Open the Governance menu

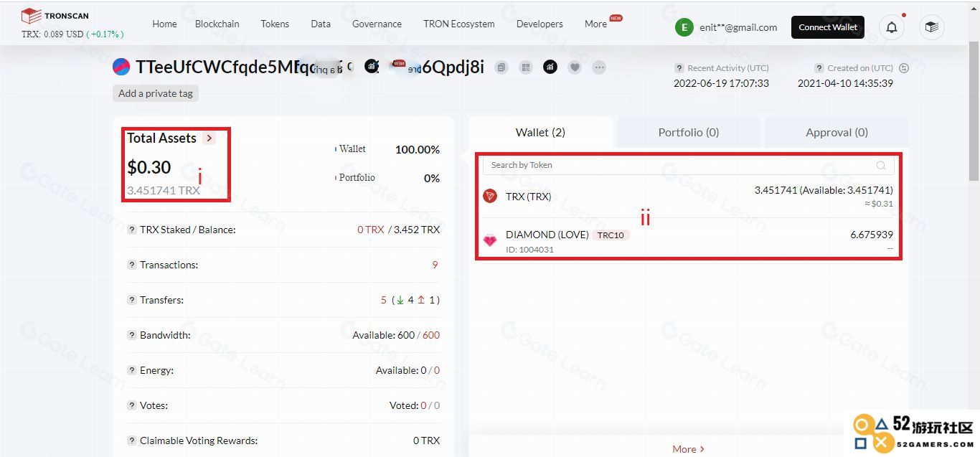377,24
